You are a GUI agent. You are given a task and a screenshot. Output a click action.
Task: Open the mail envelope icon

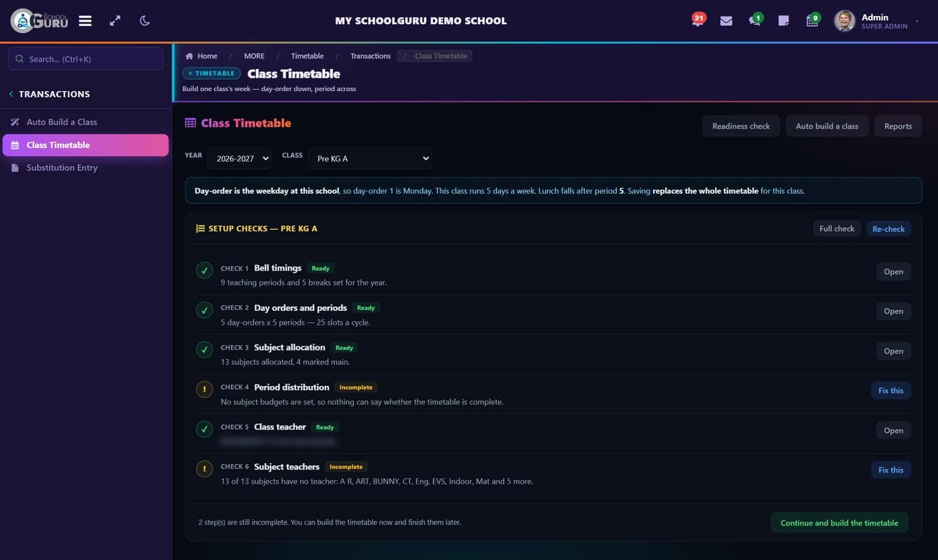coord(726,21)
